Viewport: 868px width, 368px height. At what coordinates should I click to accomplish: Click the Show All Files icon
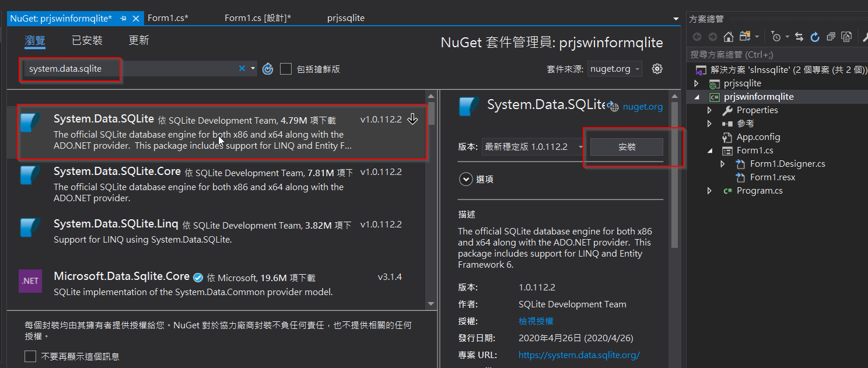846,37
